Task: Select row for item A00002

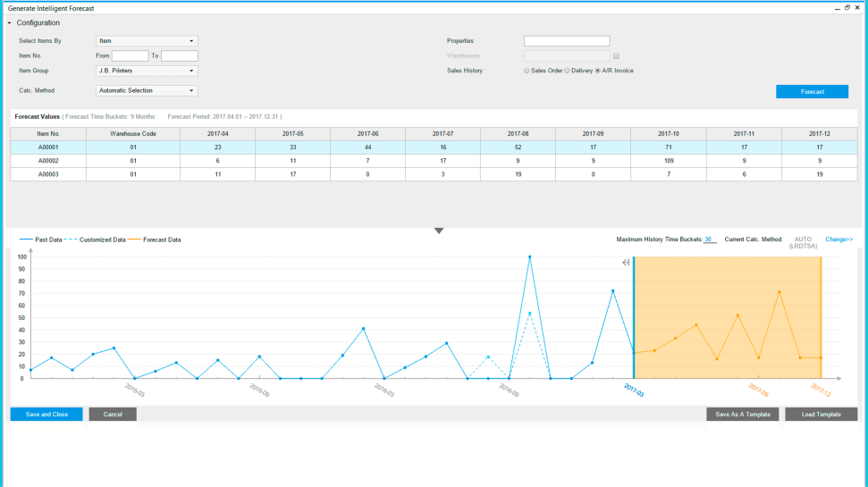Action: pyautogui.click(x=48, y=161)
